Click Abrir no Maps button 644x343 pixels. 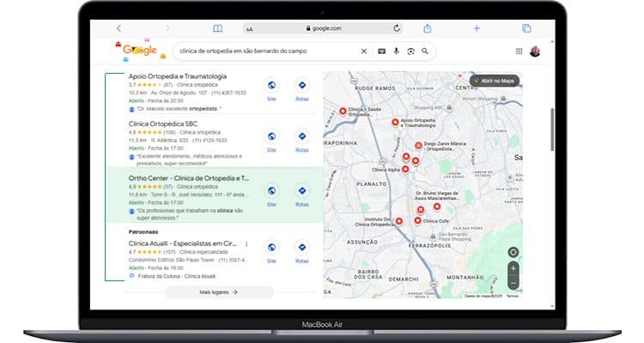tap(495, 81)
